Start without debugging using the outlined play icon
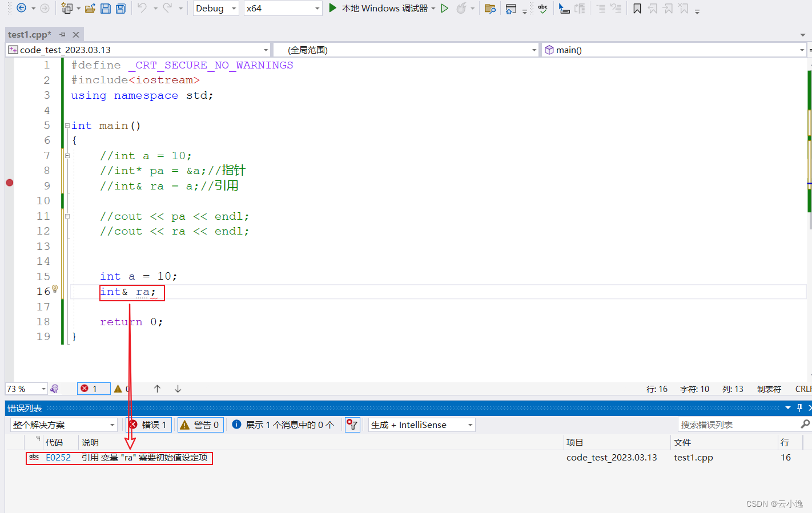This screenshot has height=513, width=812. [444, 8]
